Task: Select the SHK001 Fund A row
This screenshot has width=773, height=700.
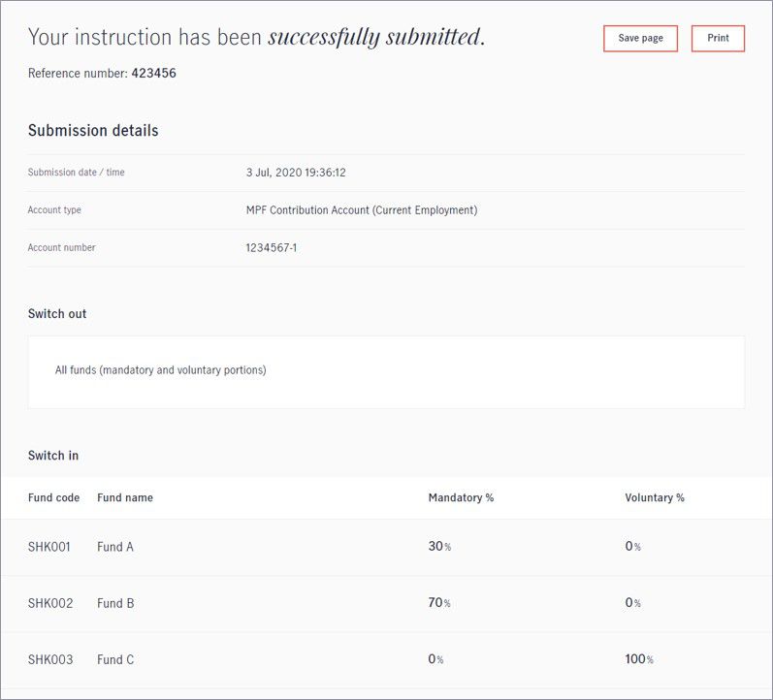Action: pos(386,547)
